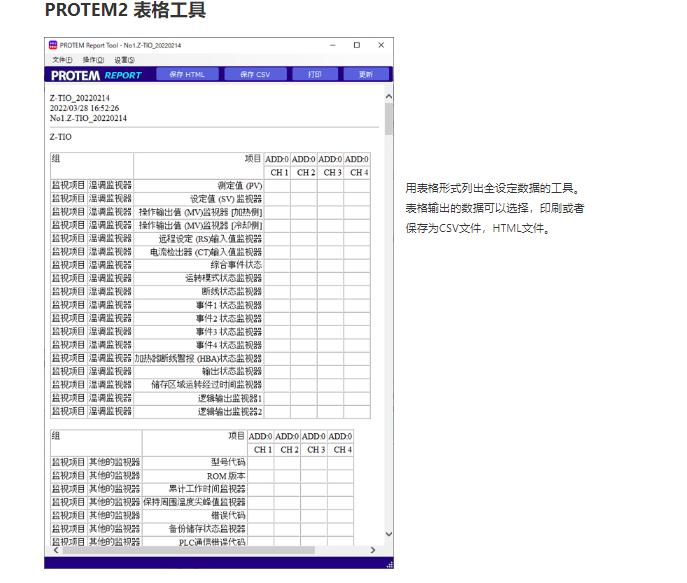
Task: Select 保持周围温度尖峰值监视器 row
Action: [202, 502]
